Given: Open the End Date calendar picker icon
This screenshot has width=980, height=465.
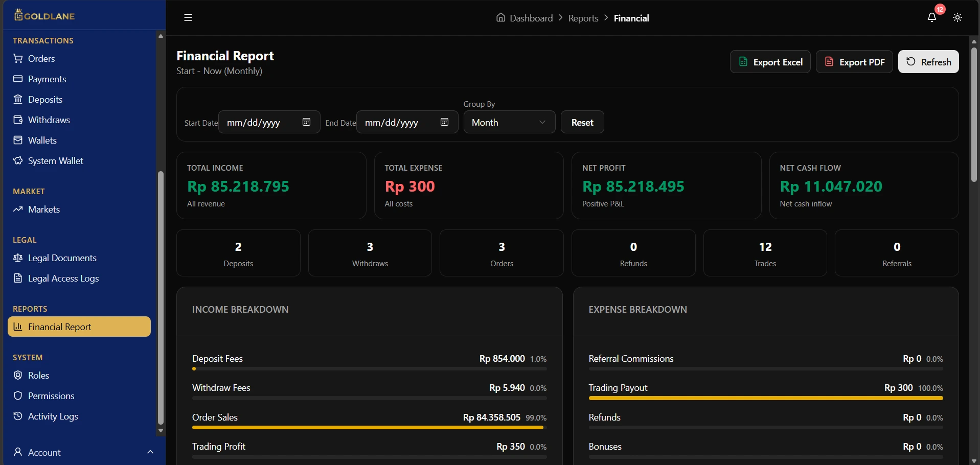Looking at the screenshot, I should click(x=445, y=122).
